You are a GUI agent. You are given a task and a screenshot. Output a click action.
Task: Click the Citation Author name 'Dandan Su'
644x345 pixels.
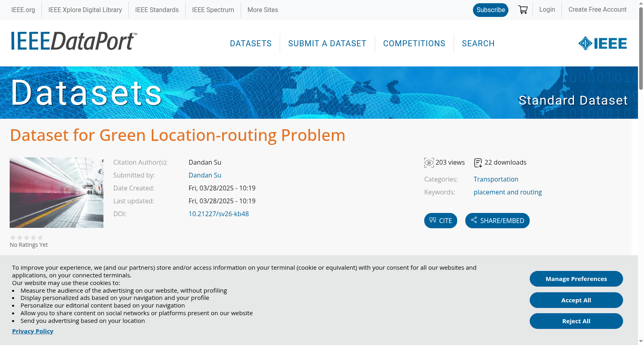(x=205, y=162)
